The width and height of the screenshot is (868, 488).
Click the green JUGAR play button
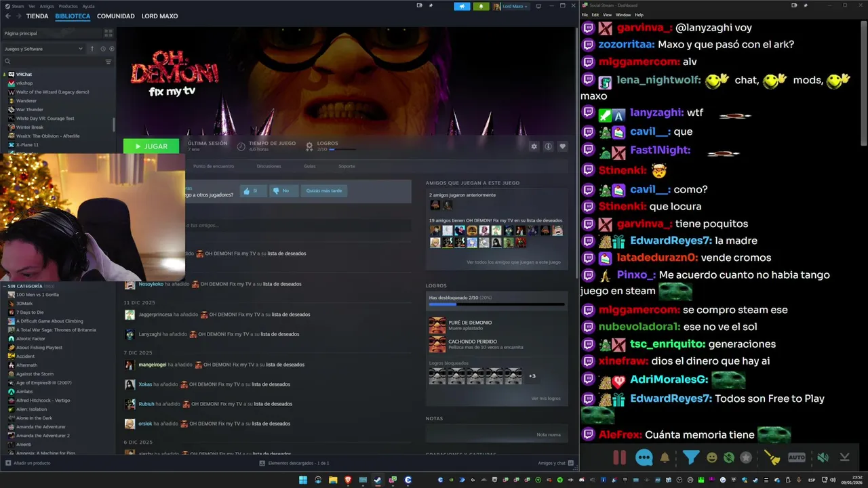pos(151,146)
